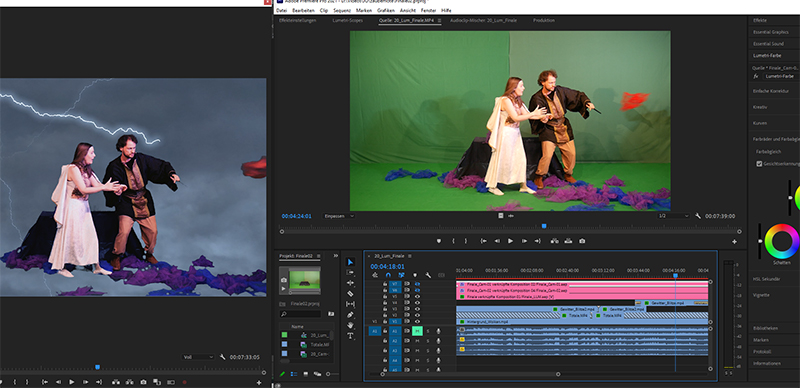Open source monitor button editor plus

[735, 241]
